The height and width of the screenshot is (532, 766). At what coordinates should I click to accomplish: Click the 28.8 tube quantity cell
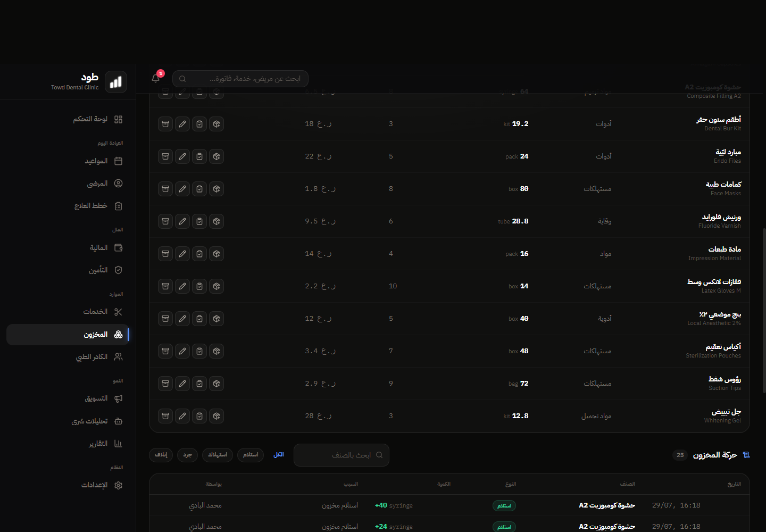[513, 221]
